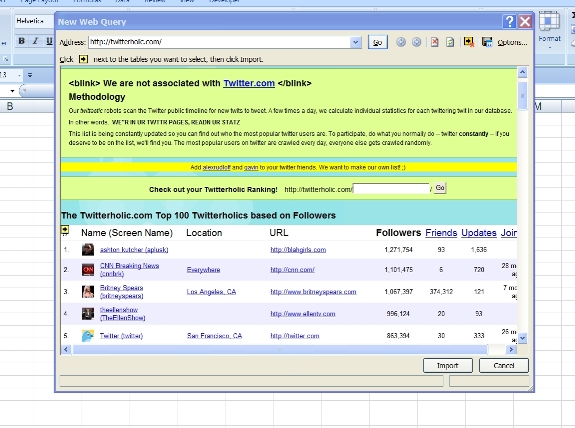Click the Back navigation icon in Web Query toolbar

pyautogui.click(x=401, y=42)
